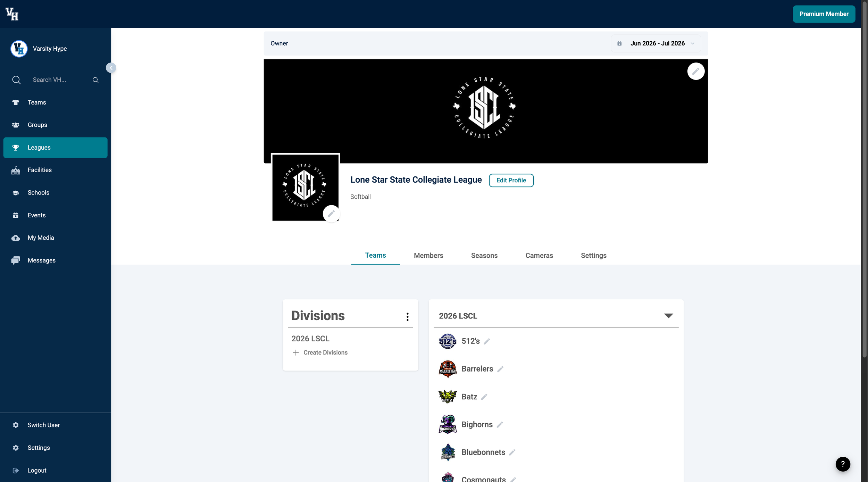The width and height of the screenshot is (868, 482).
Task: Open Messages in the sidebar menu
Action: click(x=56, y=260)
